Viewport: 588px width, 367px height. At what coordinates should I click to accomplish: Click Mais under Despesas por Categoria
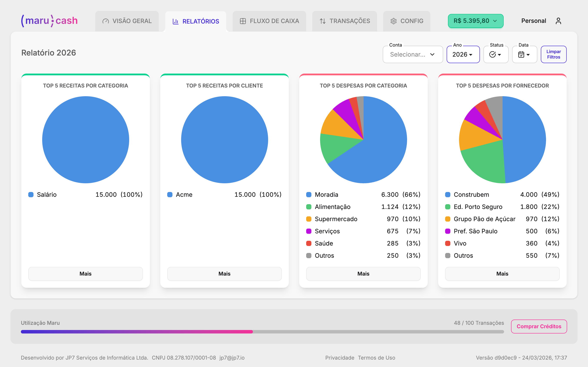[363, 274]
